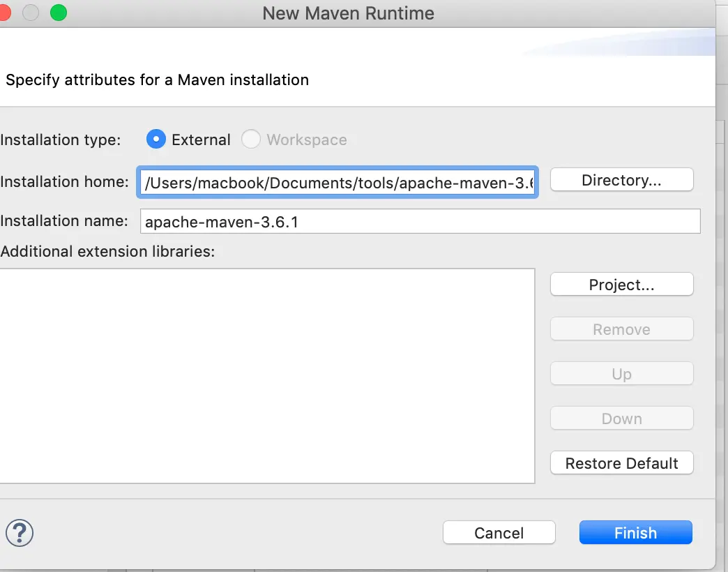
Task: Click the Installation name field
Action: [x=420, y=221]
